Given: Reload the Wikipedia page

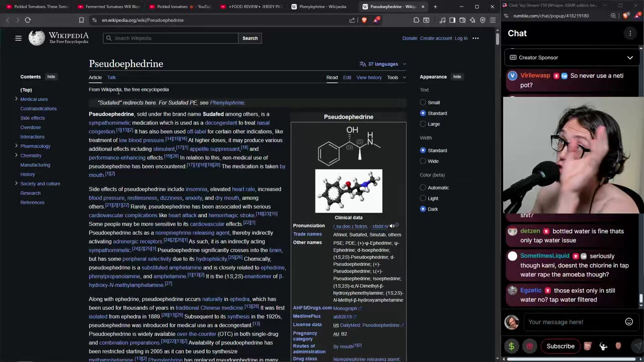Looking at the screenshot, I should (x=28, y=20).
